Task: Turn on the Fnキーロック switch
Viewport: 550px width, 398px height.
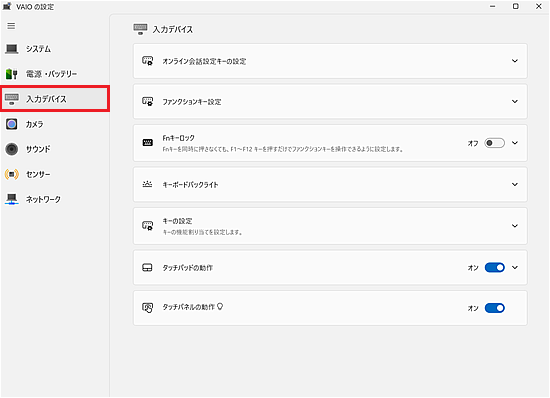Action: pyautogui.click(x=495, y=143)
